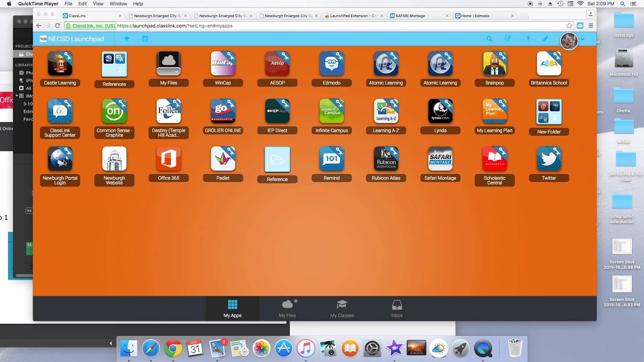
Task: Switch to LaunchPad Extension browser tab
Action: tap(354, 16)
